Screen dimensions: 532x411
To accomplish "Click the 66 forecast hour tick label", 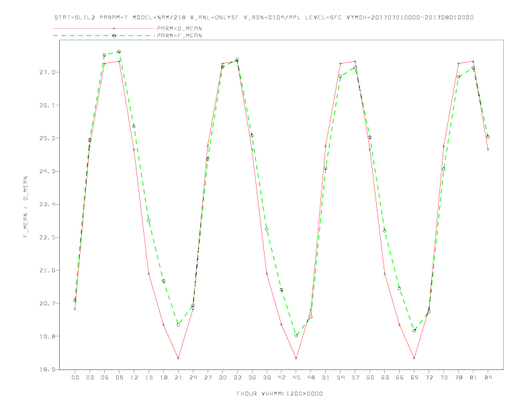I will [x=400, y=377].
